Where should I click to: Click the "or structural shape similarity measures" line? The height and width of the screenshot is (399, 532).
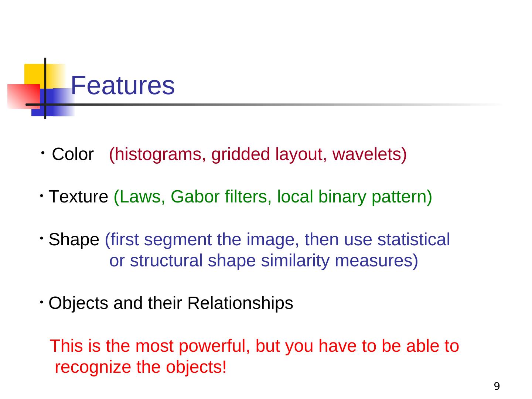(x=264, y=261)
